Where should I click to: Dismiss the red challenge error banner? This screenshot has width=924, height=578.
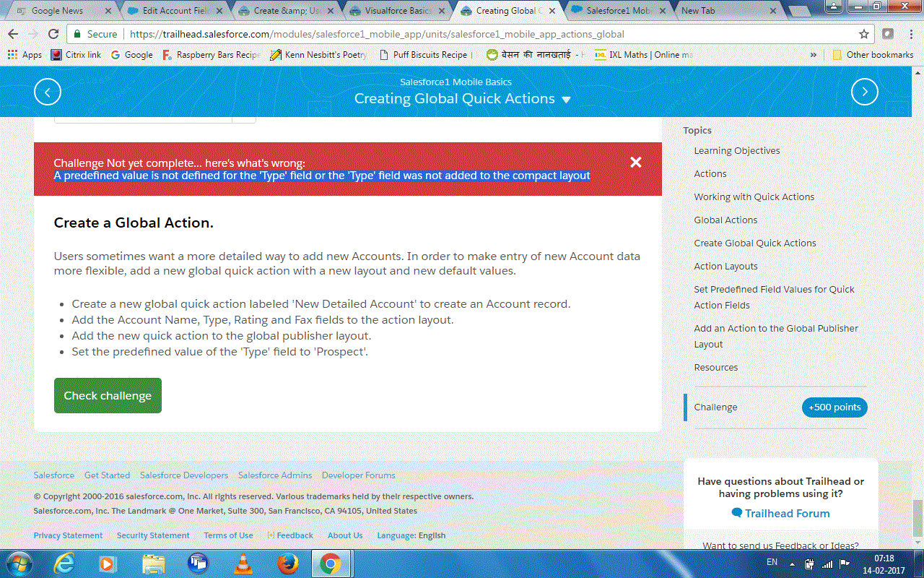(x=636, y=163)
